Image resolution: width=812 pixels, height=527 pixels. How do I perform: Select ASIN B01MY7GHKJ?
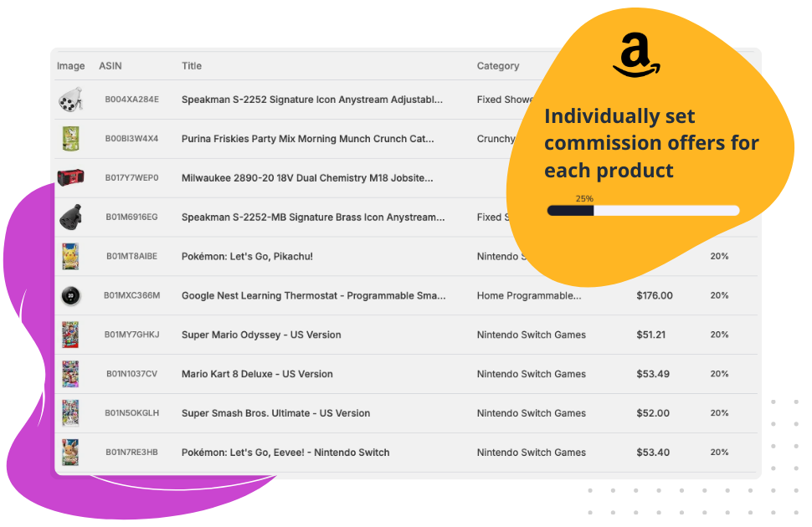coord(131,335)
